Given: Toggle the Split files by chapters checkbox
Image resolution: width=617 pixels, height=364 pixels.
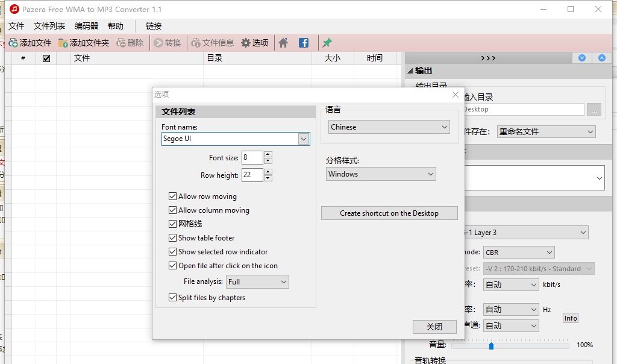Looking at the screenshot, I should point(172,297).
